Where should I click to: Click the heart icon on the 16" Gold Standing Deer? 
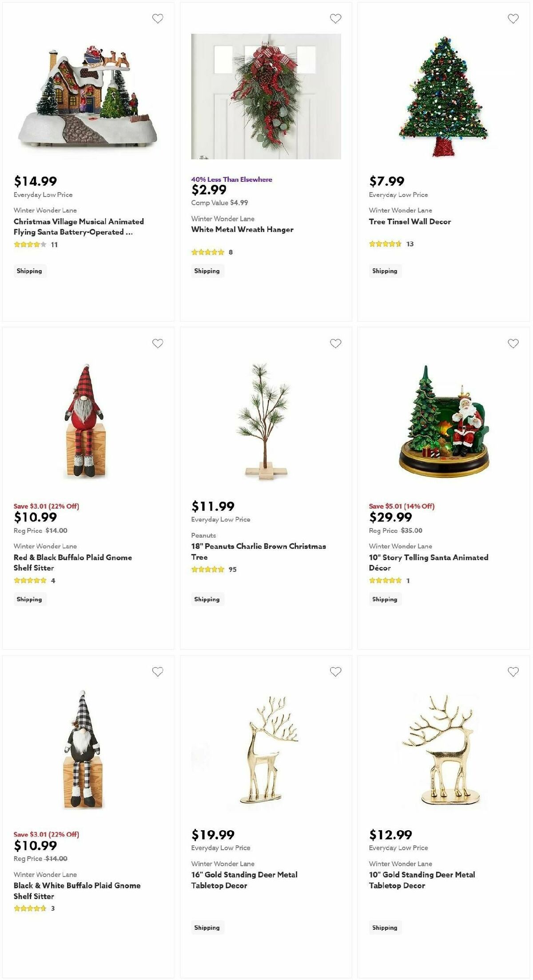(x=335, y=672)
